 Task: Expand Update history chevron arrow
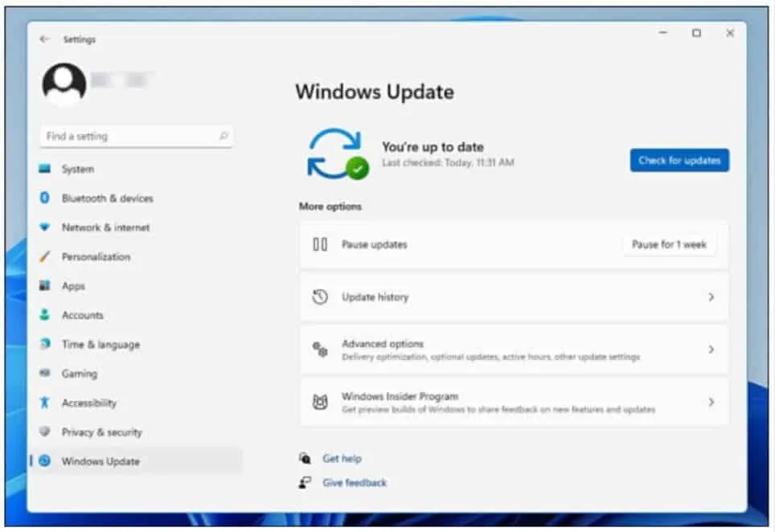tap(711, 297)
